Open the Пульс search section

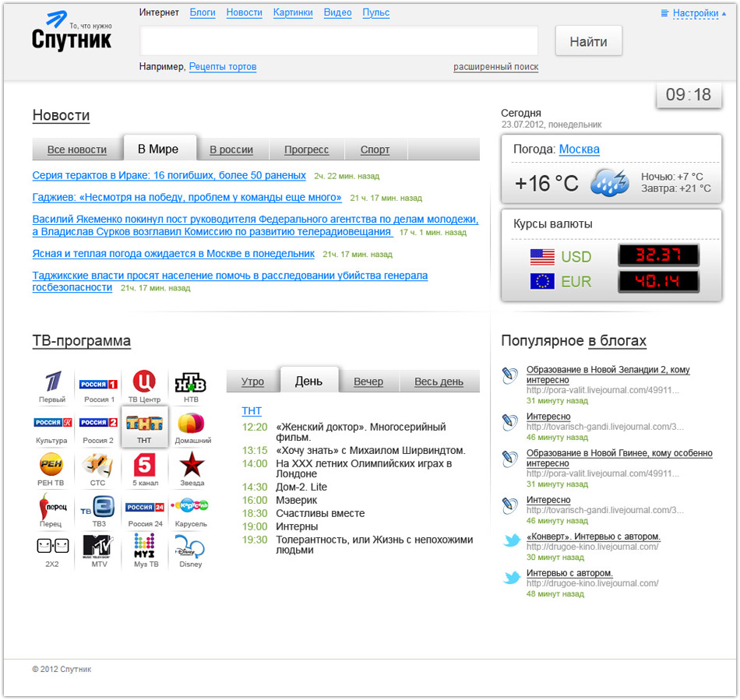click(x=375, y=12)
